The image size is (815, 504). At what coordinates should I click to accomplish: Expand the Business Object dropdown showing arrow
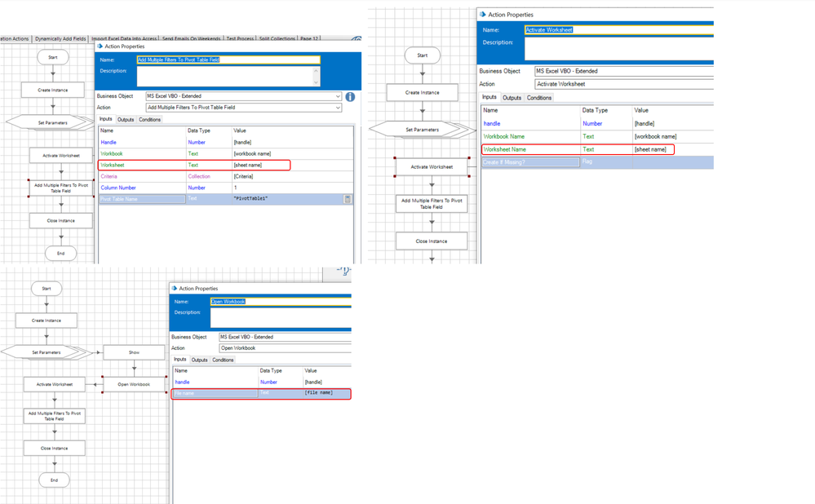click(338, 96)
